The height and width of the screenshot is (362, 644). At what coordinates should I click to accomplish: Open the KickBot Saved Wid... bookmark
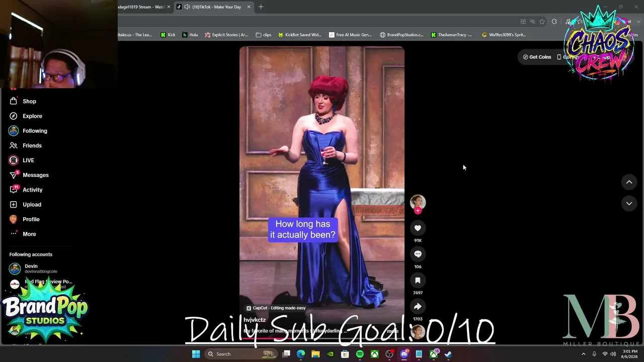tap(299, 35)
